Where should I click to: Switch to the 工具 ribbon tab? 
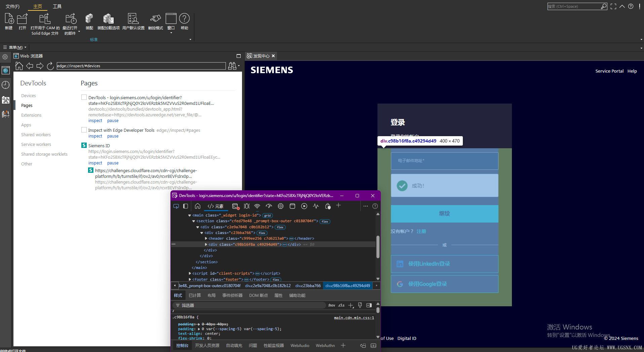point(57,6)
